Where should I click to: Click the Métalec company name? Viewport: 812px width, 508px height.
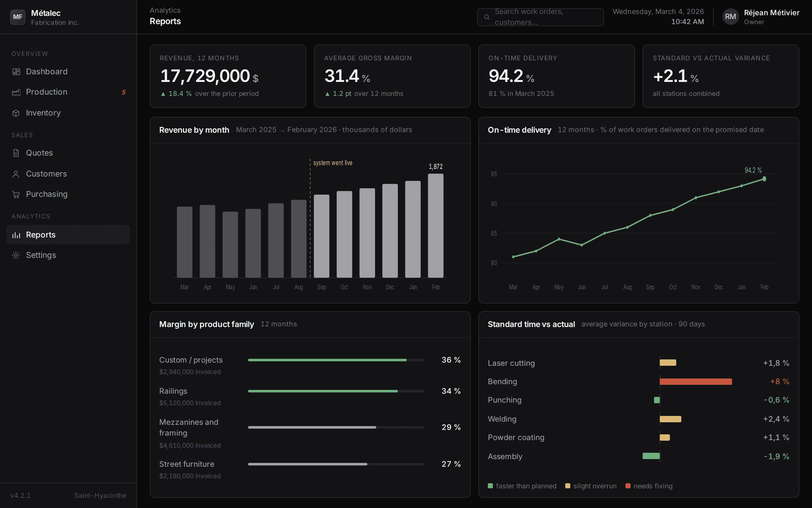click(46, 13)
